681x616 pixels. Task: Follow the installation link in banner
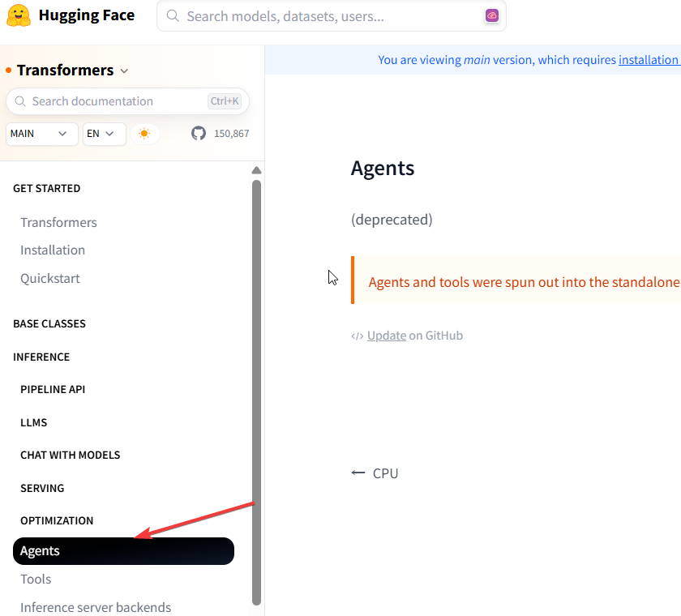click(x=649, y=60)
